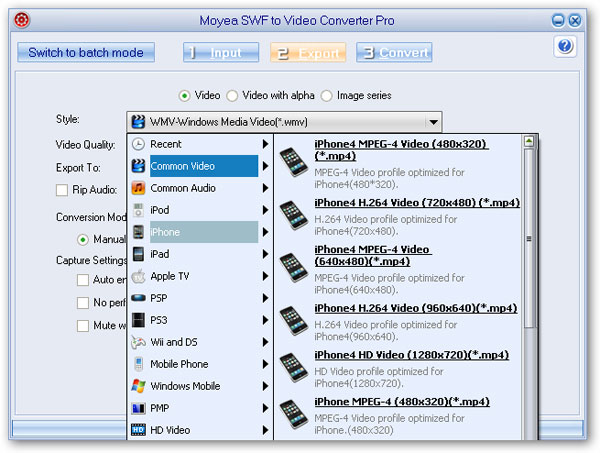
Task: Select iPhone4 H.264 Video (960x640) profile link
Action: click(416, 308)
